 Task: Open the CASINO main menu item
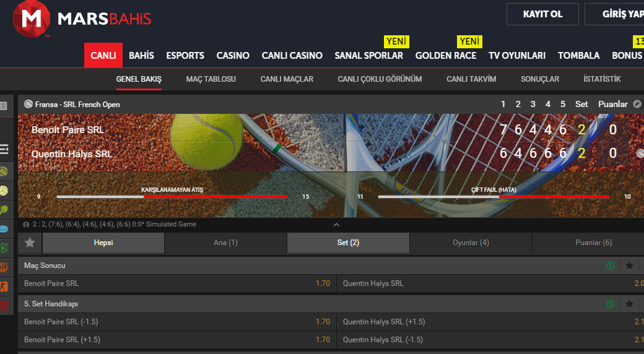(x=233, y=56)
